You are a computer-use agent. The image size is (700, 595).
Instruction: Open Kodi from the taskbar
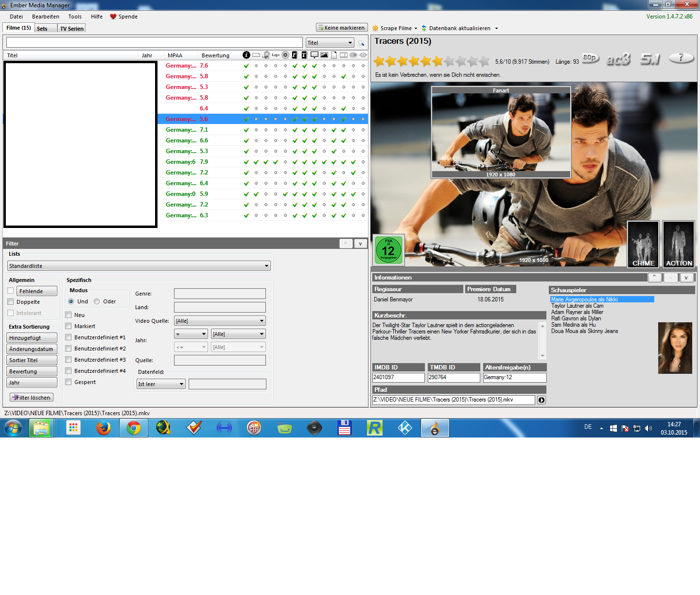click(405, 428)
